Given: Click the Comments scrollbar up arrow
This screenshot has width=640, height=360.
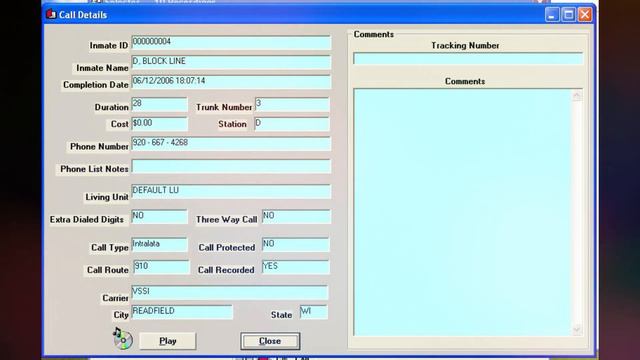Looking at the screenshot, I should (577, 96).
